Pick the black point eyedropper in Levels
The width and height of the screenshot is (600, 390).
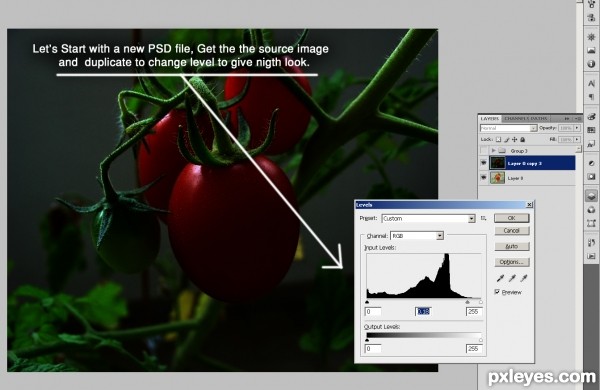coord(500,278)
